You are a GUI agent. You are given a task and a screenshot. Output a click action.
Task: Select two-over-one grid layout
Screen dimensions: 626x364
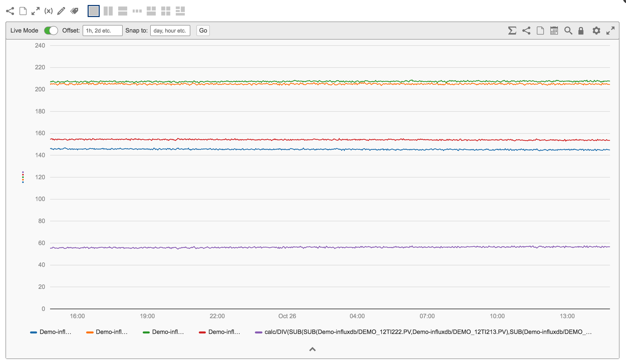151,11
